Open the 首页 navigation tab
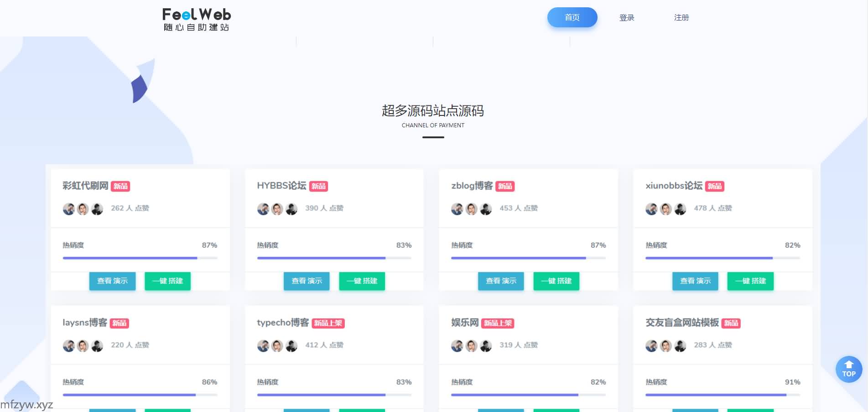Screen dimensions: 868x412 (572, 17)
